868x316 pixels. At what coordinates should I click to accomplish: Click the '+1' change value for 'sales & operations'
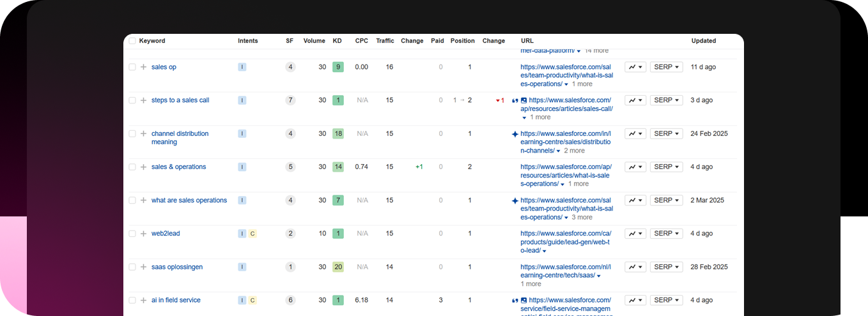click(x=419, y=167)
